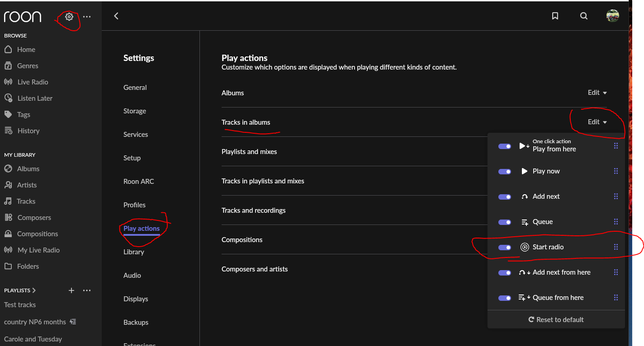The image size is (644, 346).
Task: Click the settings gear icon beside Roon logo
Action: tap(69, 17)
